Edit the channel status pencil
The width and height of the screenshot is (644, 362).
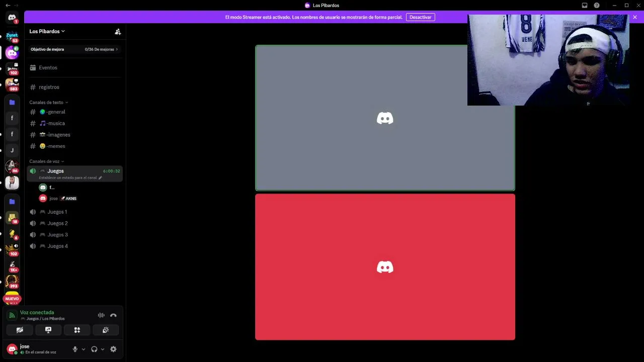(x=100, y=178)
